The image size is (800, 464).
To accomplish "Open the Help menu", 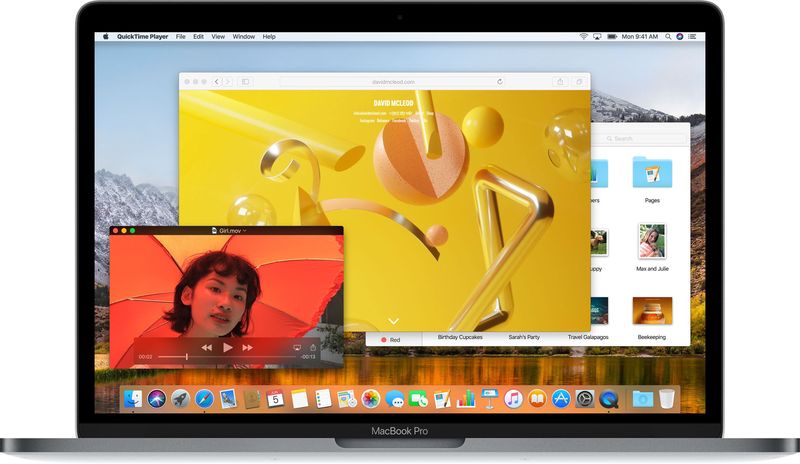I will point(269,37).
